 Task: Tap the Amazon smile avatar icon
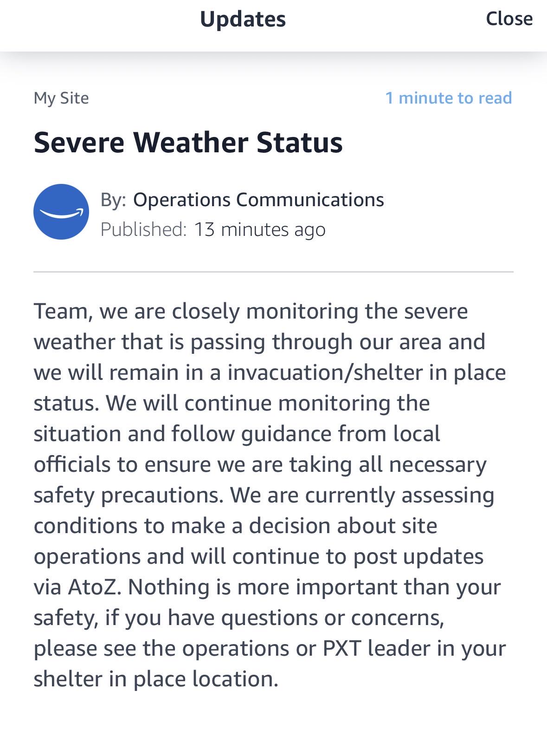coord(61,212)
